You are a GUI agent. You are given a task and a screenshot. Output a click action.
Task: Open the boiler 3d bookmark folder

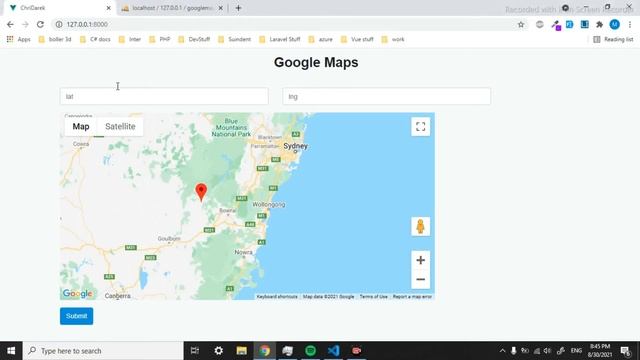pos(55,39)
